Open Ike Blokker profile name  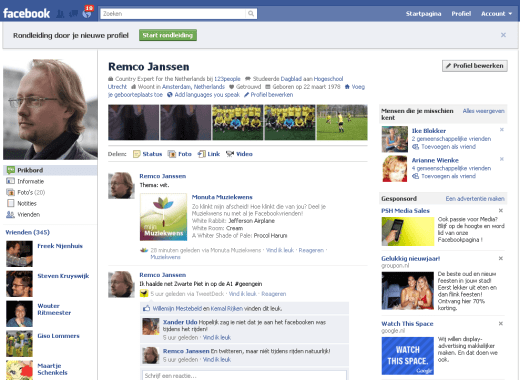[429, 131]
